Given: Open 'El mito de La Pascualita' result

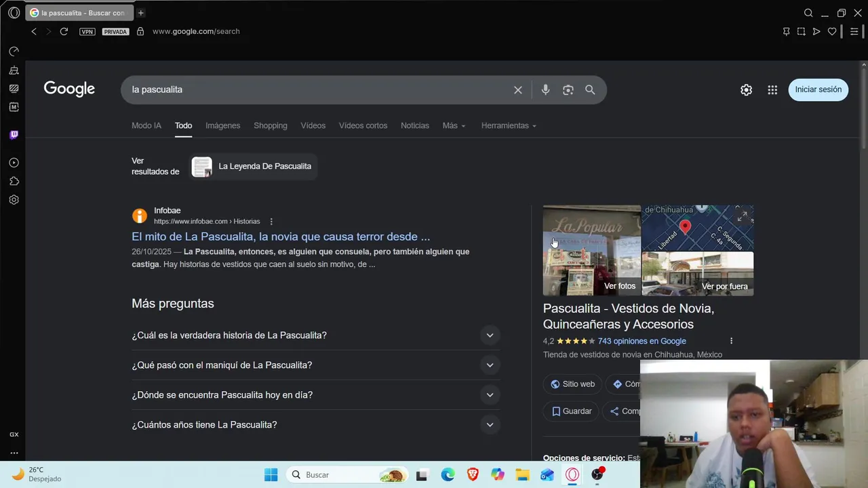Looking at the screenshot, I should [x=281, y=237].
